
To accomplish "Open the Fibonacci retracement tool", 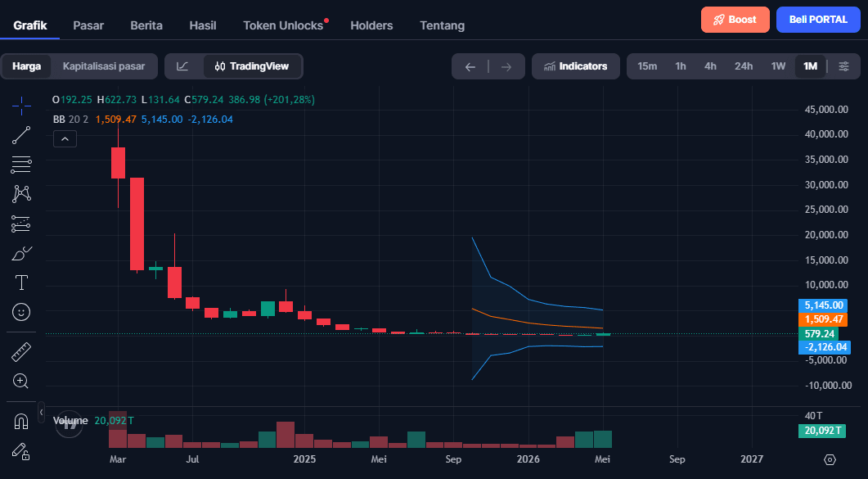I will (21, 165).
